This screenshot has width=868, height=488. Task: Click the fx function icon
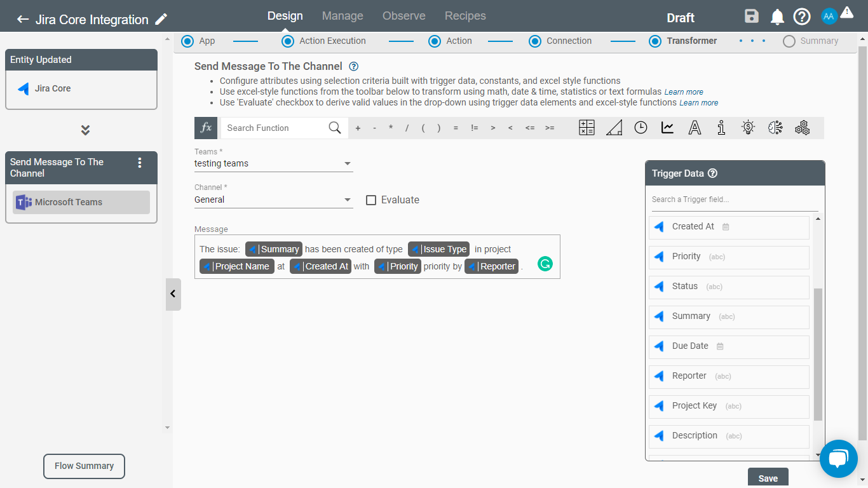click(x=206, y=128)
